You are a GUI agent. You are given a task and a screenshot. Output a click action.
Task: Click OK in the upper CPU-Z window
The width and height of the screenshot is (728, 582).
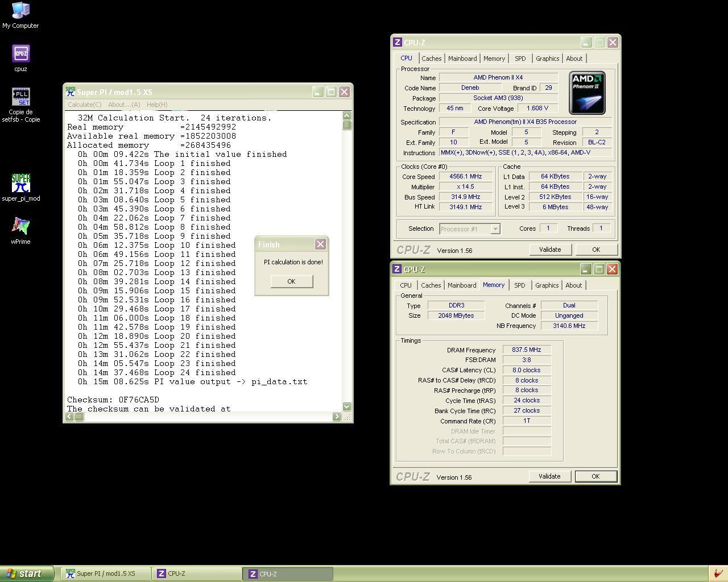tap(595, 250)
